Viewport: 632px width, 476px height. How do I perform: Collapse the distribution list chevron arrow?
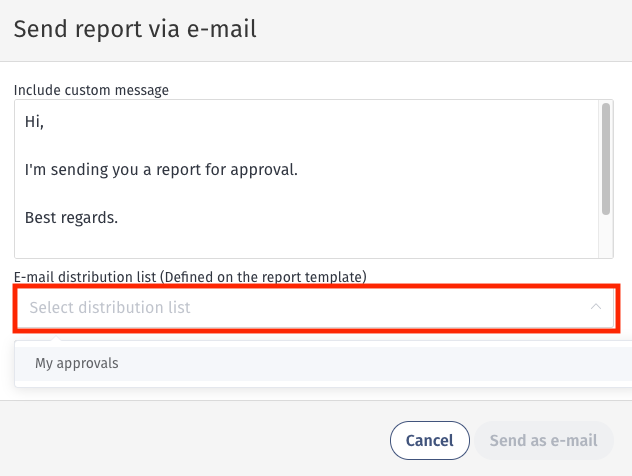coord(596,307)
